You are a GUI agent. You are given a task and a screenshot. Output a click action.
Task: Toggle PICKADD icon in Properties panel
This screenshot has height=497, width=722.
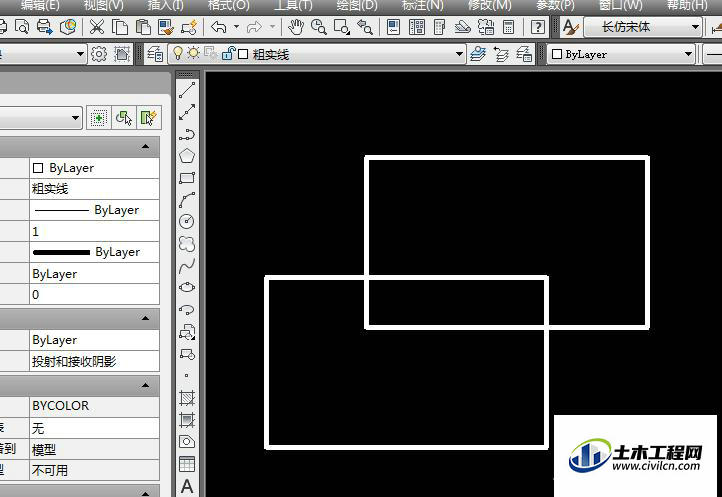[99, 118]
